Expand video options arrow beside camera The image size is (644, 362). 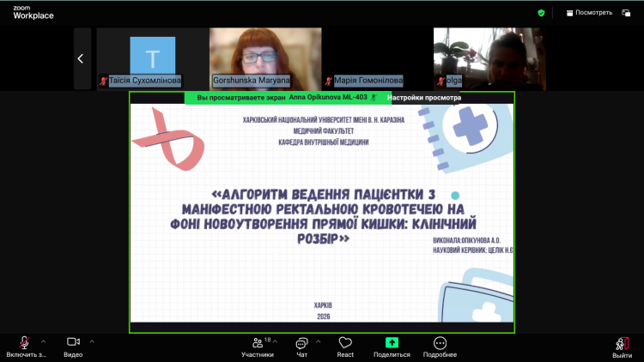[92, 341]
